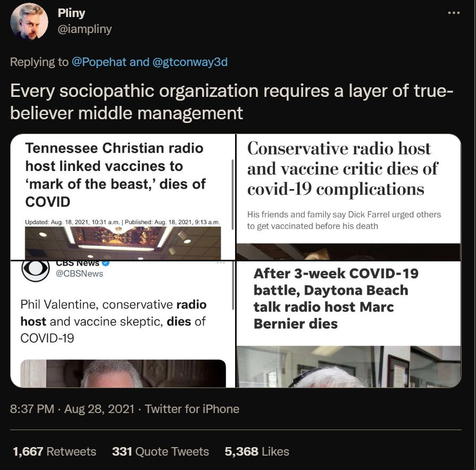Image resolution: width=476 pixels, height=470 pixels.
Task: Open the Conservative radio host vaccine critic image
Action: (349, 197)
